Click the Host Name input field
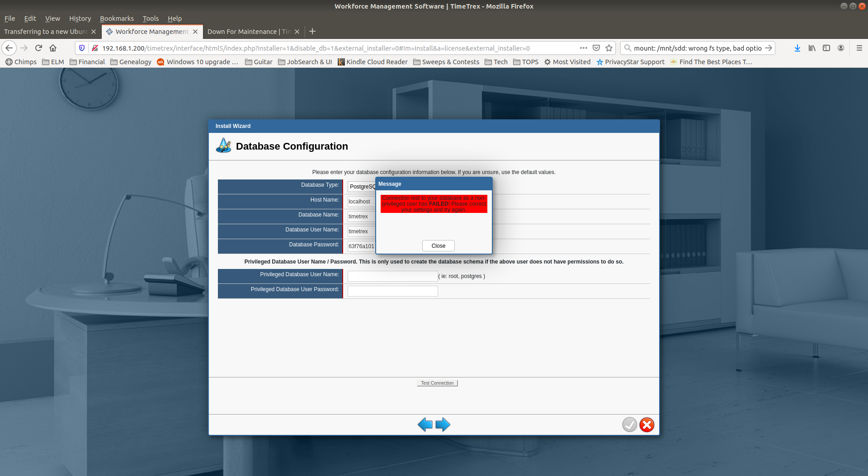The height and width of the screenshot is (476, 868). coord(362,202)
